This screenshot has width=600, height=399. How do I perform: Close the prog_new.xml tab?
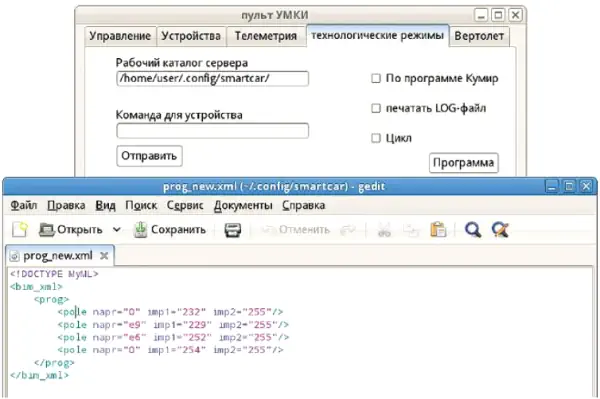[x=104, y=256]
